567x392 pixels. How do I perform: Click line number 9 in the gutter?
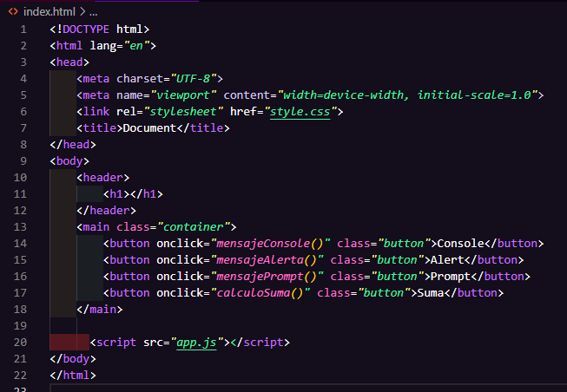click(x=23, y=160)
